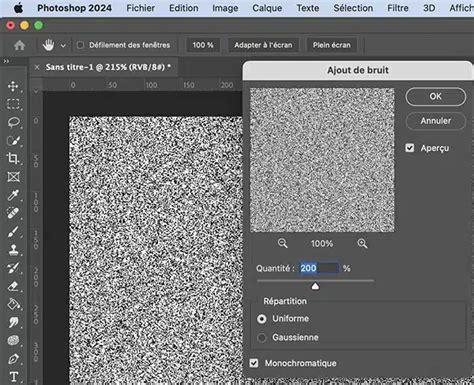Click Adapter à l'écran button

click(x=263, y=45)
